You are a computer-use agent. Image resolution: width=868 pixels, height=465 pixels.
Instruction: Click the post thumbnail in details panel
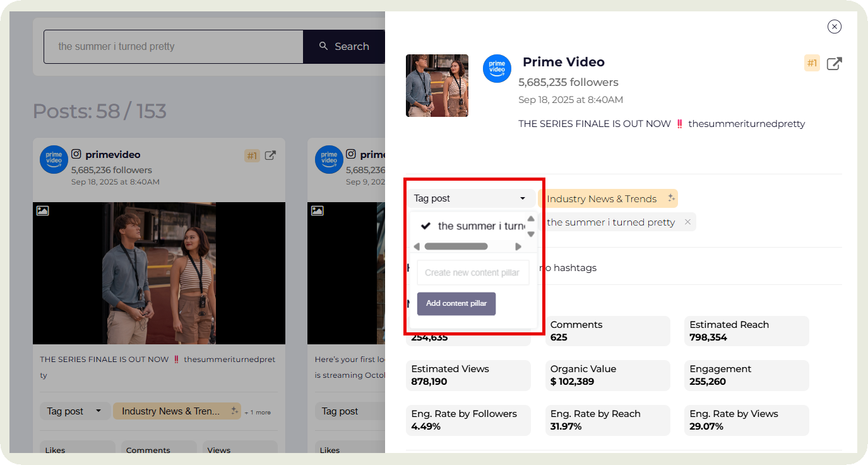437,85
